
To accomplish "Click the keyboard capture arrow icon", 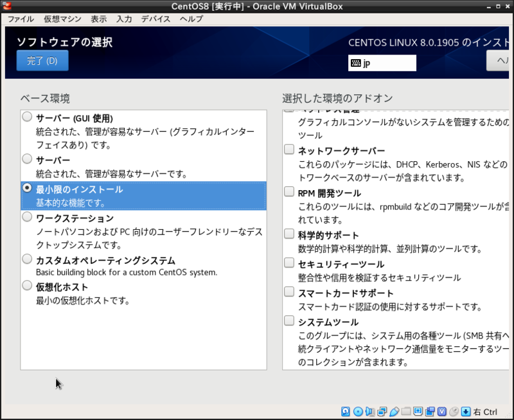I will (466, 412).
